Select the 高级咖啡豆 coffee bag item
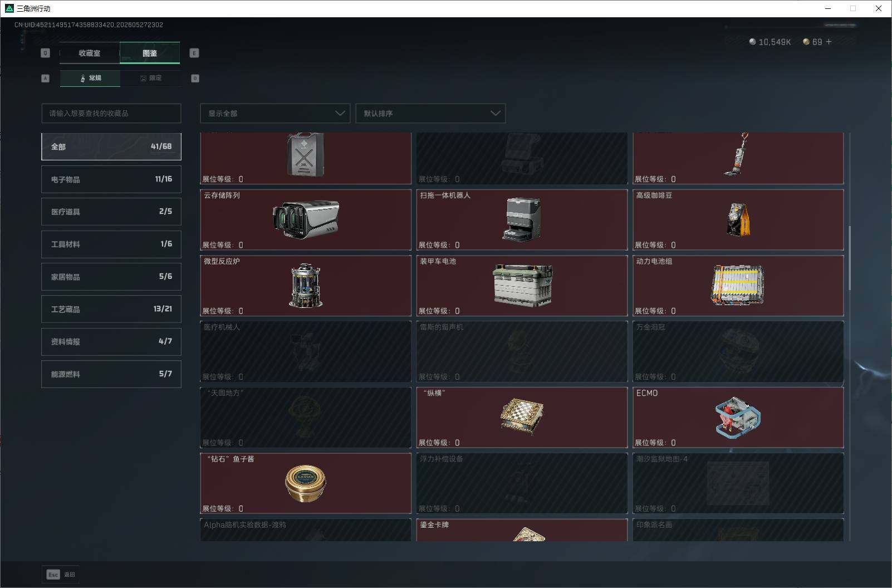Viewport: 892px width, 588px height. point(738,219)
